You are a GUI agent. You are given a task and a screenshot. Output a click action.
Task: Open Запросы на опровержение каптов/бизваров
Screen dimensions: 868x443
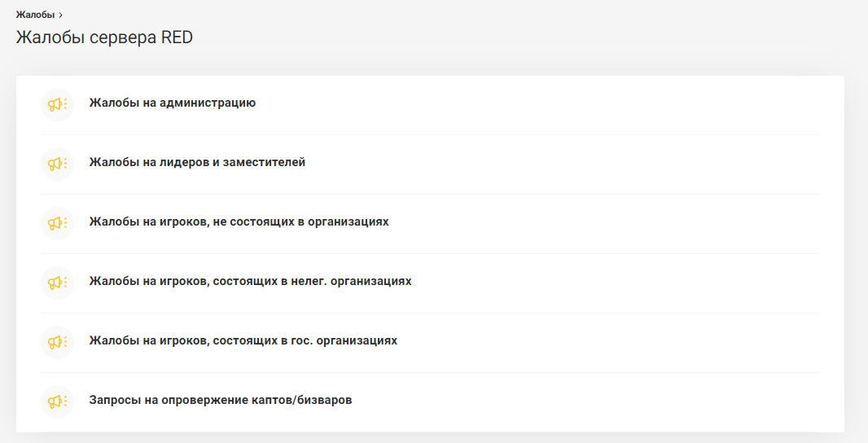(x=220, y=400)
